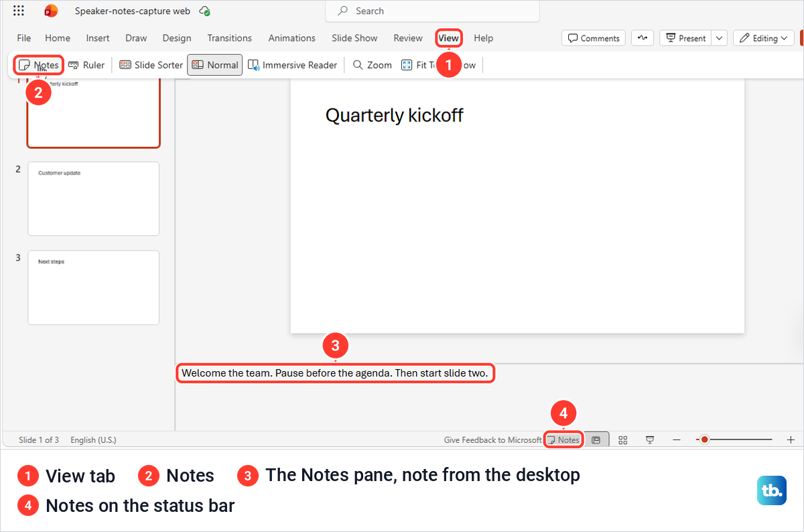This screenshot has width=804, height=532.
Task: Switch to the Draw tab
Action: coord(136,38)
